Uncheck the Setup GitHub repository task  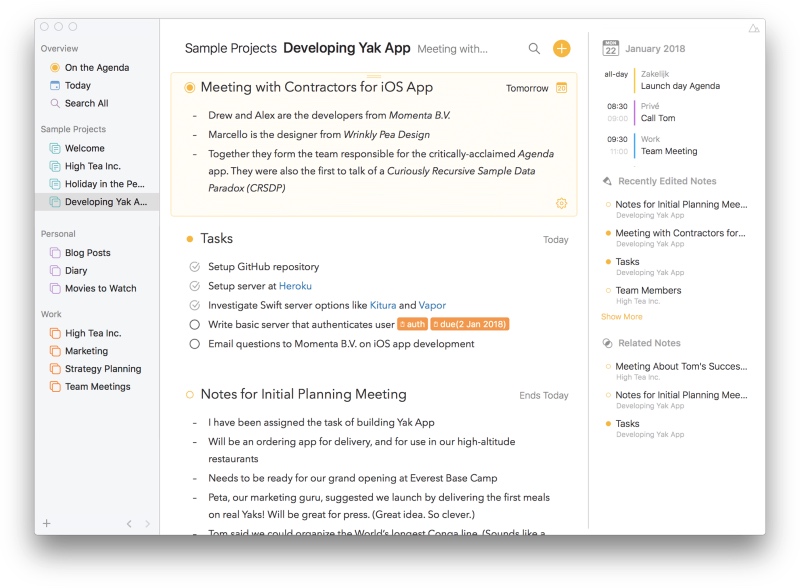tap(194, 267)
